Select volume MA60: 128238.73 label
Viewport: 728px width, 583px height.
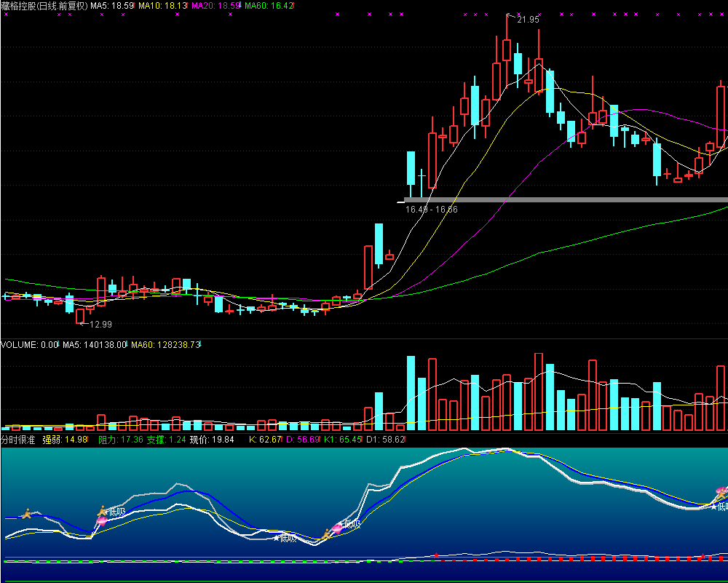pos(166,345)
